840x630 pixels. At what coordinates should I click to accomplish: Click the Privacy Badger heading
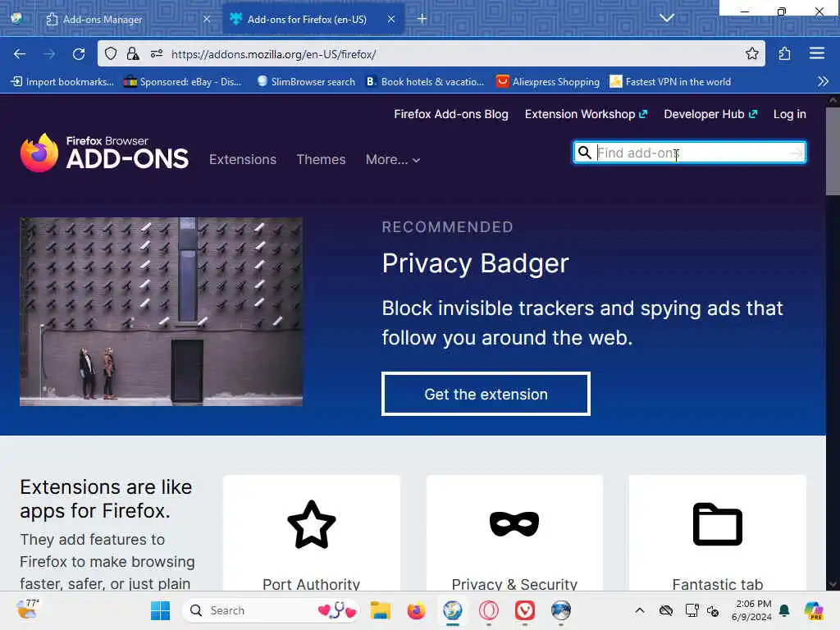point(475,263)
